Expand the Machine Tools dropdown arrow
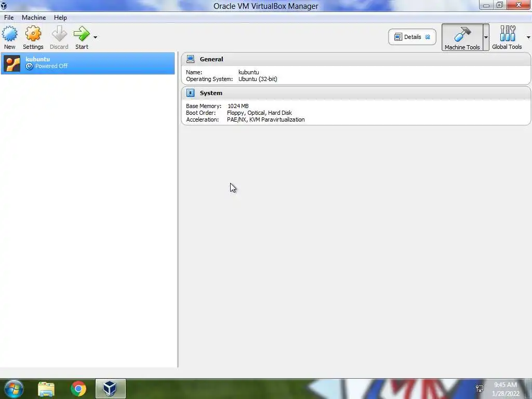 (x=486, y=37)
